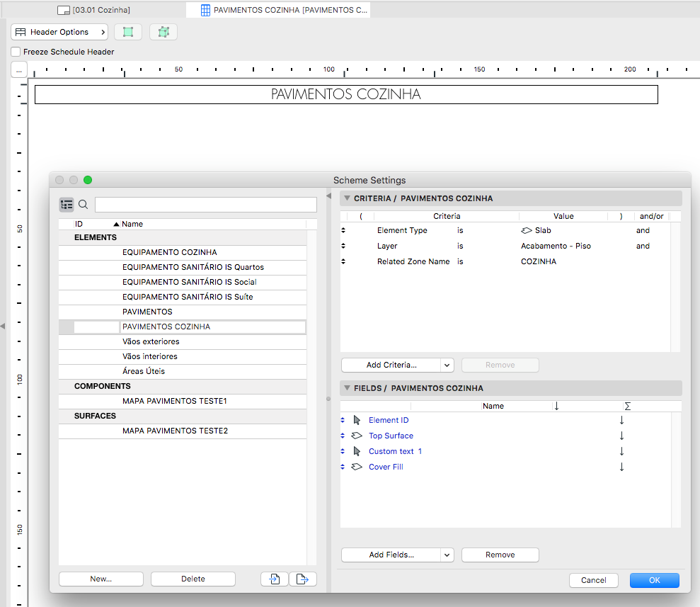Select EQUIPAMENTO COZINHA in the scheme list

pos(169,252)
